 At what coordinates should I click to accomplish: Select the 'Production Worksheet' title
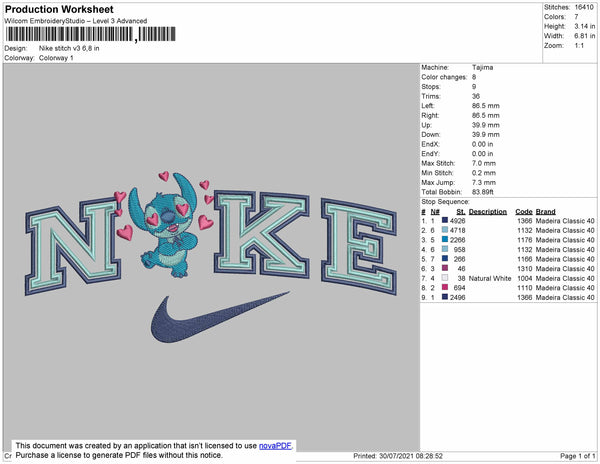point(59,9)
